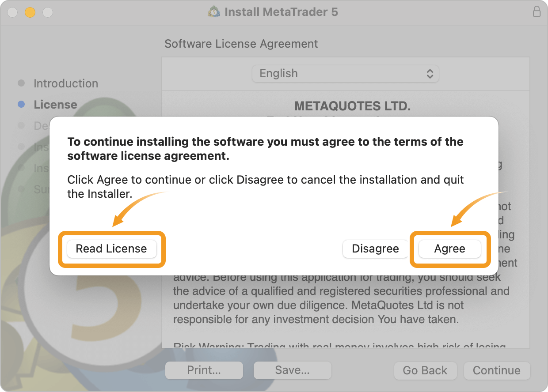The width and height of the screenshot is (548, 392).
Task: Click the Software License Agreement heading
Action: [241, 44]
